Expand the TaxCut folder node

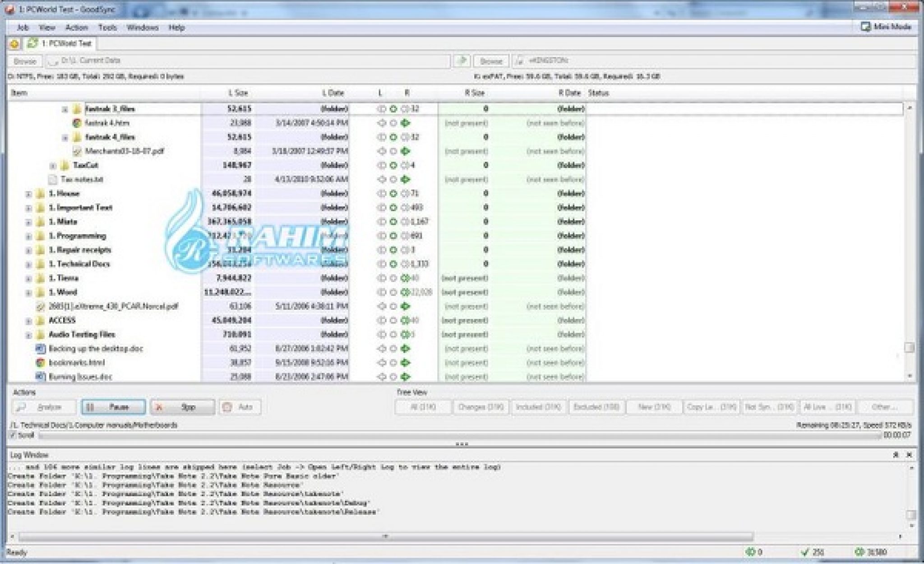click(53, 166)
